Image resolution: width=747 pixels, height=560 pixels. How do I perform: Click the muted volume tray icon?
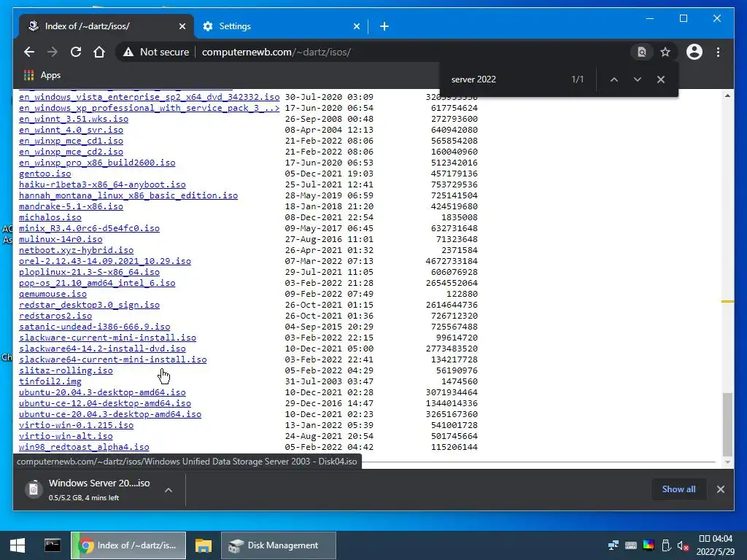point(683,545)
